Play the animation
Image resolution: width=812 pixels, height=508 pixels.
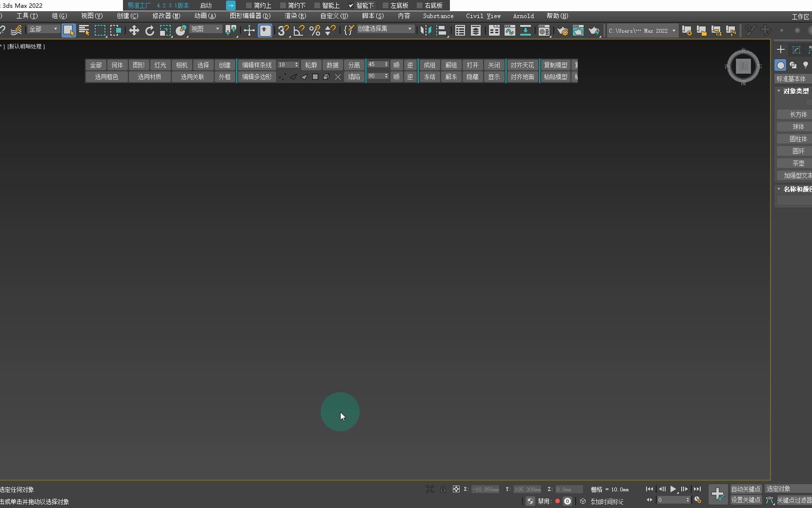tap(673, 489)
